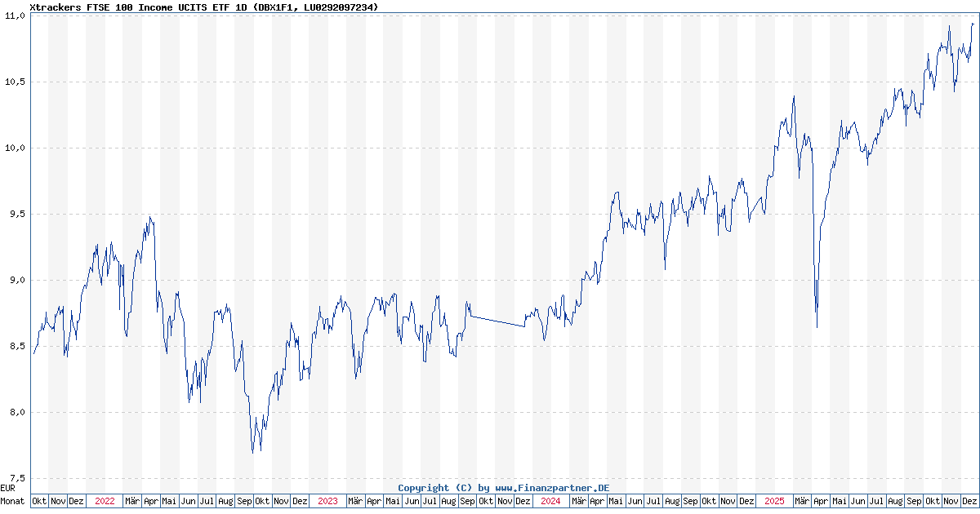Screen dimensions: 980x514
Task: Click the Mär cell following the 2022 label
Action: point(131,502)
